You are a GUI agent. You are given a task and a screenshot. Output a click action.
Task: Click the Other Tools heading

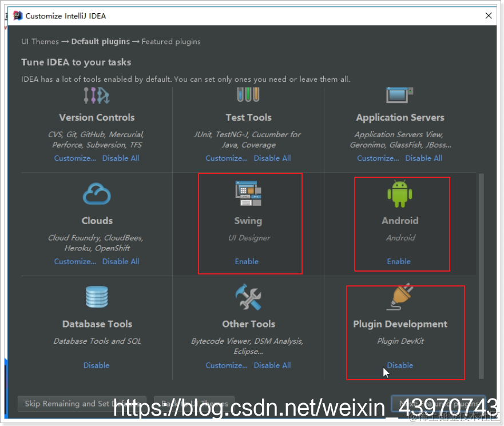point(248,324)
